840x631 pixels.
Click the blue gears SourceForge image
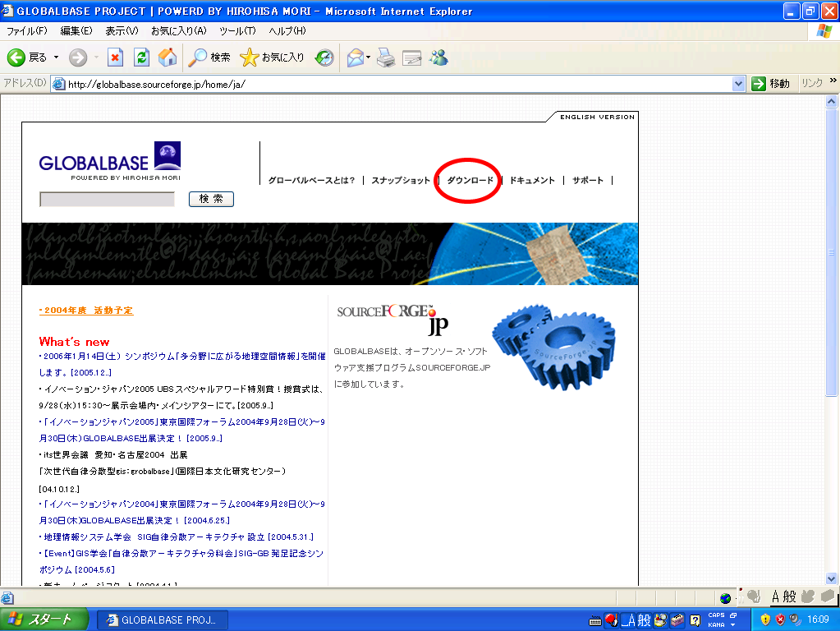(554, 347)
